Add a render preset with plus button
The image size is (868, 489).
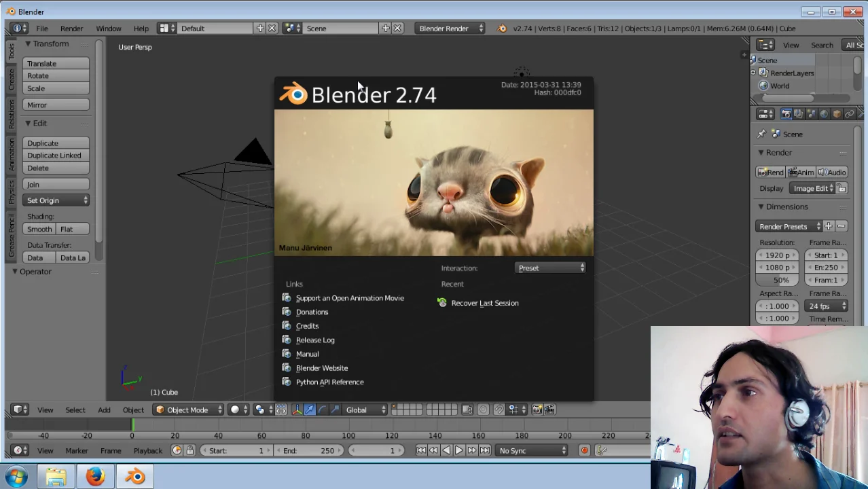coord(829,226)
